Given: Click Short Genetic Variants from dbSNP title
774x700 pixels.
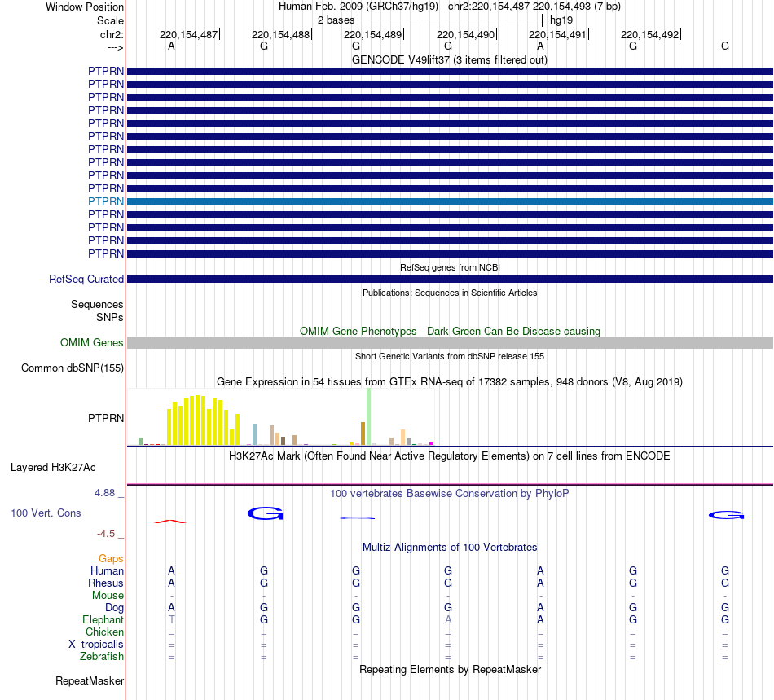Looking at the screenshot, I should tap(450, 356).
